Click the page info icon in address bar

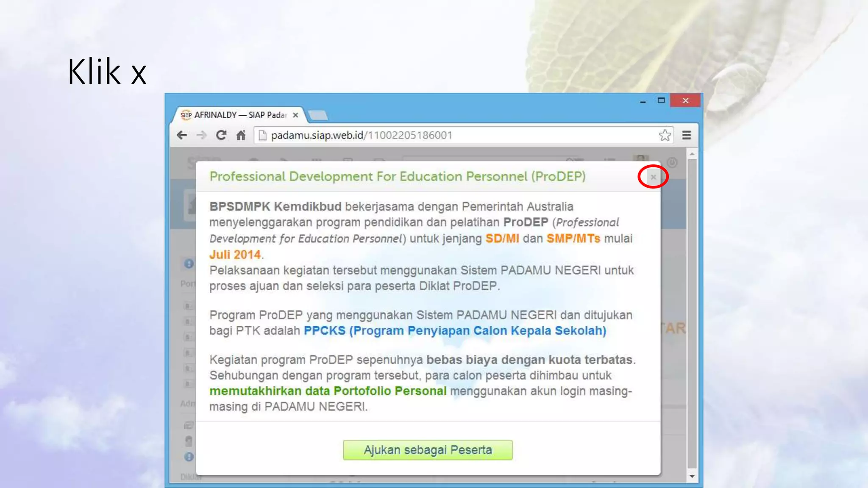(262, 135)
